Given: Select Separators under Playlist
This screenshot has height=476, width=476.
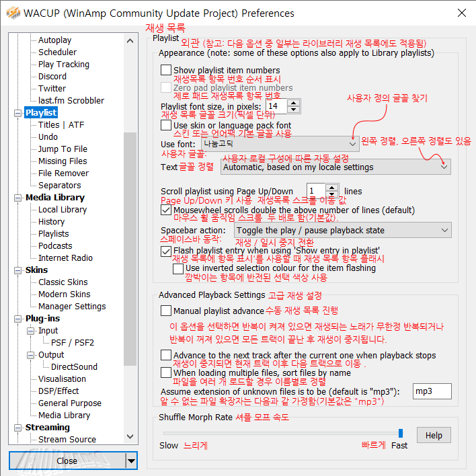Looking at the screenshot, I should 59,186.
